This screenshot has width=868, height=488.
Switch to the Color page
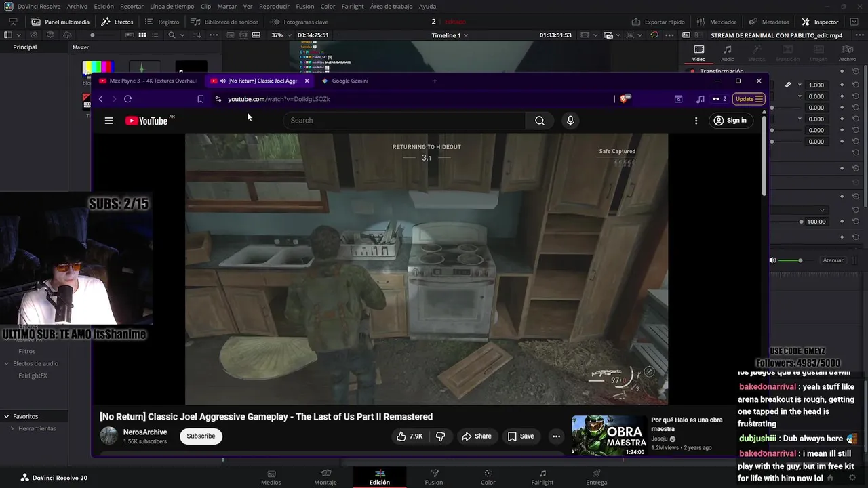(x=488, y=478)
